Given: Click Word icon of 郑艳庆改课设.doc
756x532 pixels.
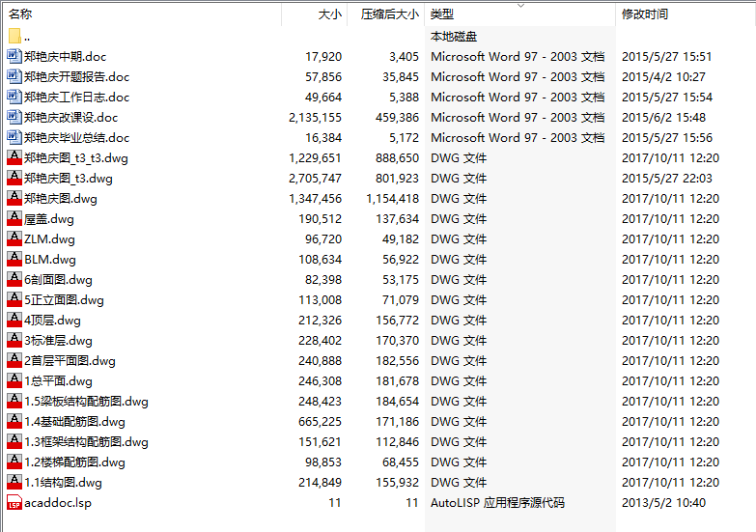Looking at the screenshot, I should (x=14, y=117).
